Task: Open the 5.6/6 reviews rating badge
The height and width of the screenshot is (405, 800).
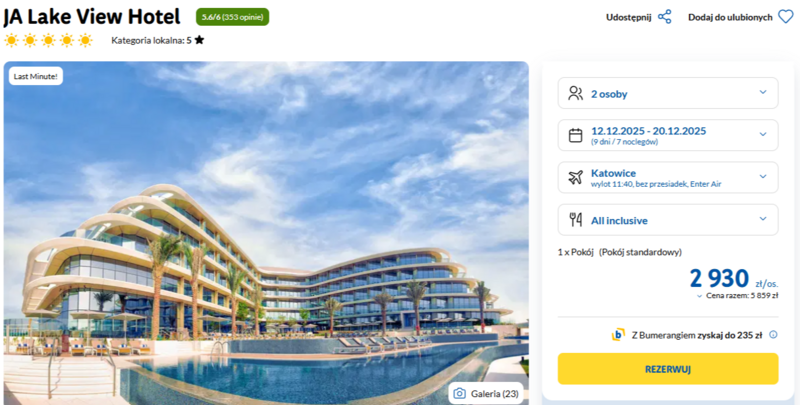Action: [233, 17]
